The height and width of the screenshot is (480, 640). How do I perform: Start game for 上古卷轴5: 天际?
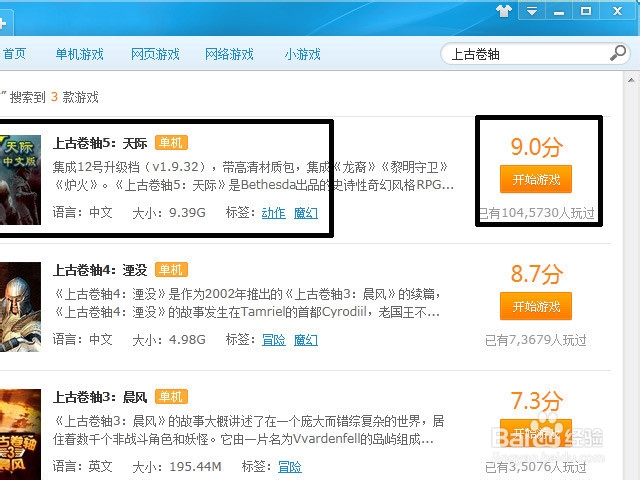[x=536, y=179]
